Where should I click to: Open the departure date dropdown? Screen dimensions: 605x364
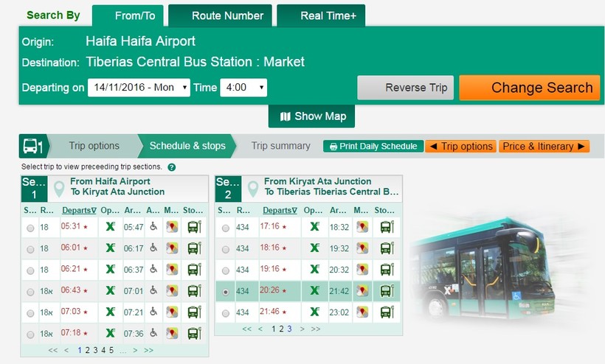click(x=139, y=88)
